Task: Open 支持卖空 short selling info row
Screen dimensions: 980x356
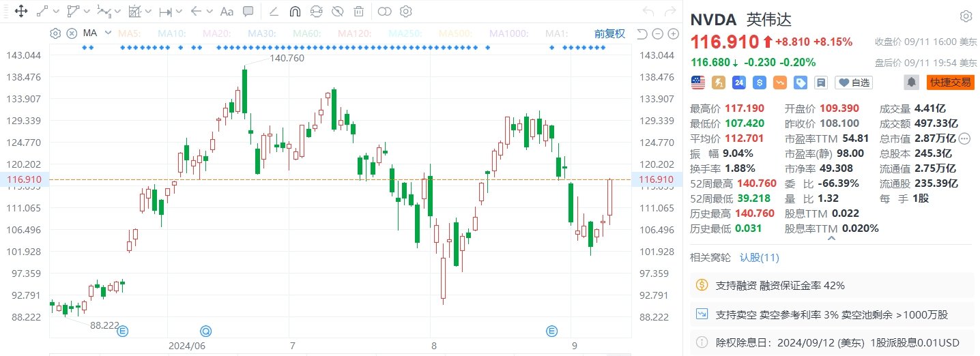Action: (831, 314)
